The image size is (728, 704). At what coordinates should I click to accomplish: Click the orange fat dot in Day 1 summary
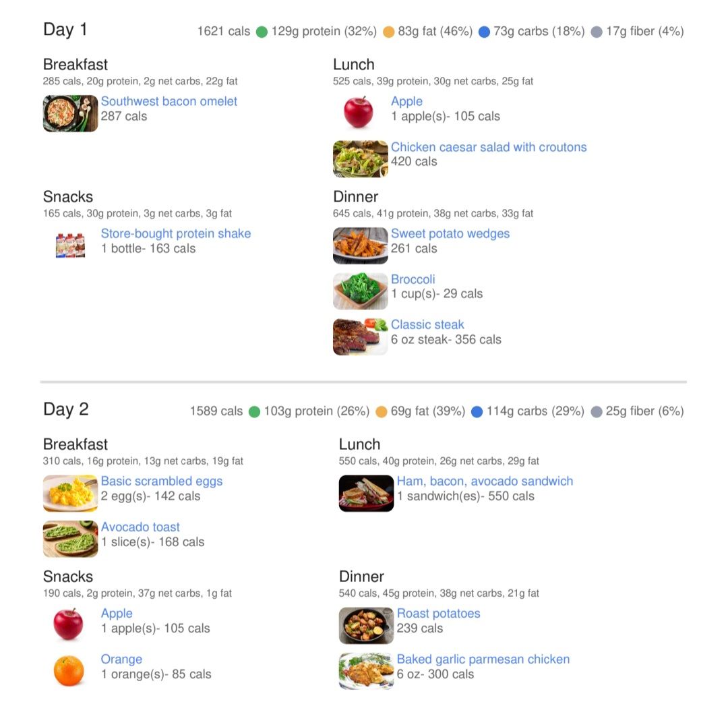(x=388, y=32)
